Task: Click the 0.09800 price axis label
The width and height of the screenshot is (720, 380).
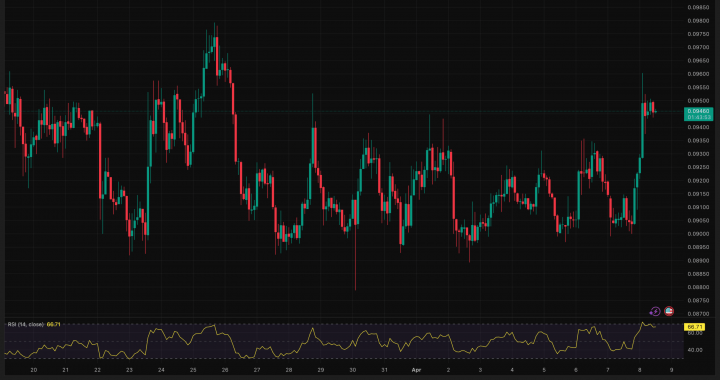Action: [698, 21]
